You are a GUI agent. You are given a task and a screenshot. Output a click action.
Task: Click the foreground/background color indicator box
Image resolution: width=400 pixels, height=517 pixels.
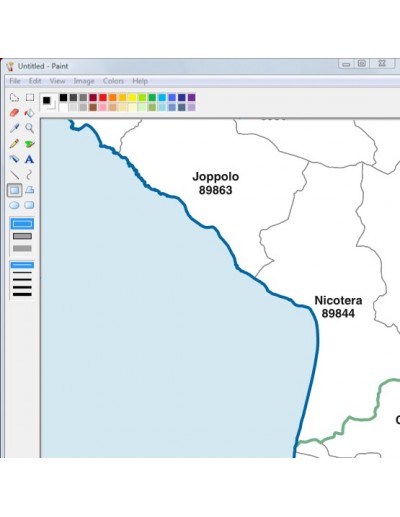48,102
